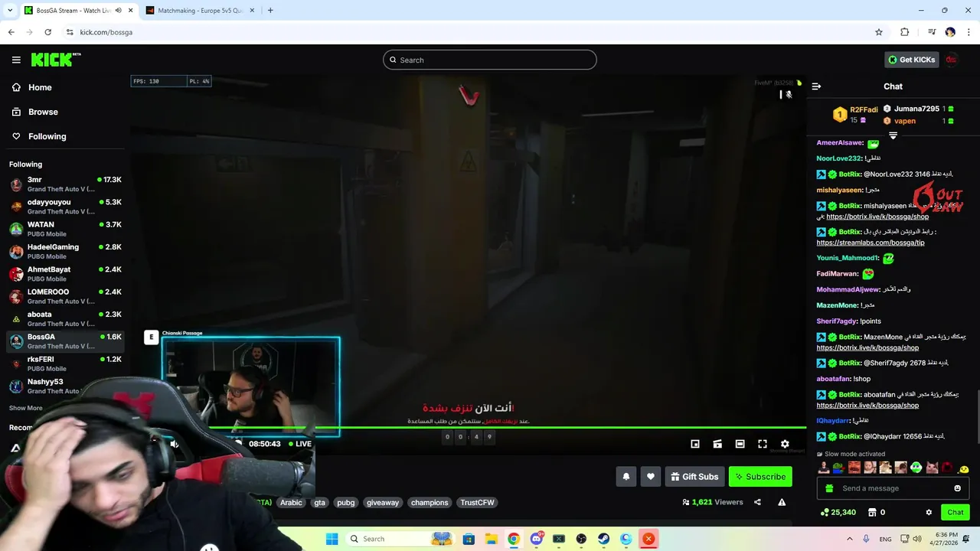Send message with Chat button
This screenshot has width=980, height=551.
tap(955, 513)
